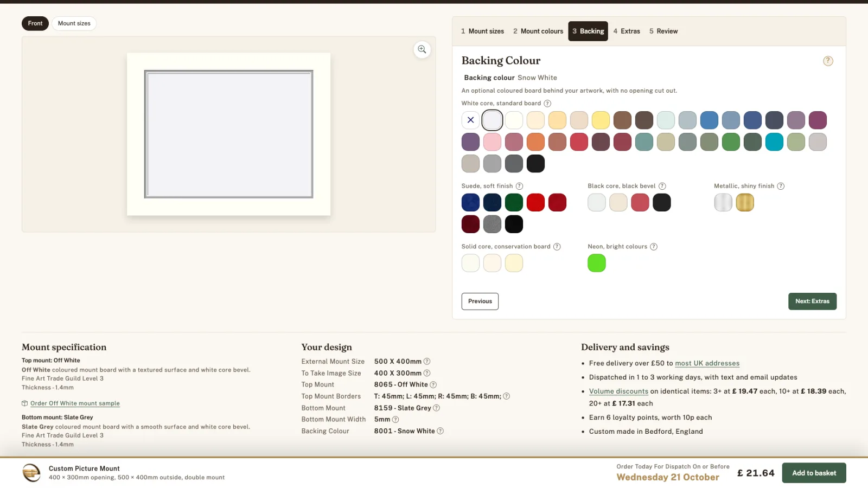Switch to the Front view
The image size is (868, 488).
tap(35, 23)
